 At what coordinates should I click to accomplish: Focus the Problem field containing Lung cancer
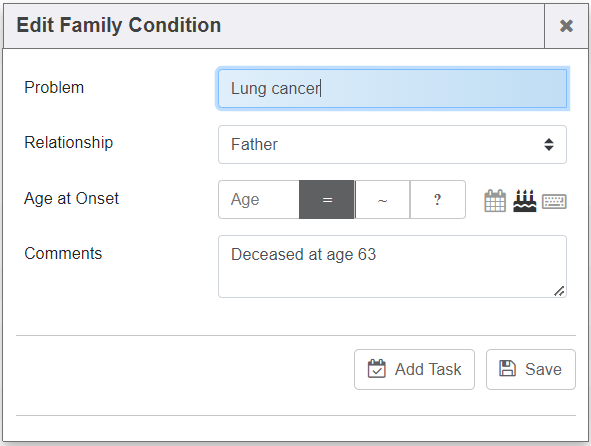392,89
